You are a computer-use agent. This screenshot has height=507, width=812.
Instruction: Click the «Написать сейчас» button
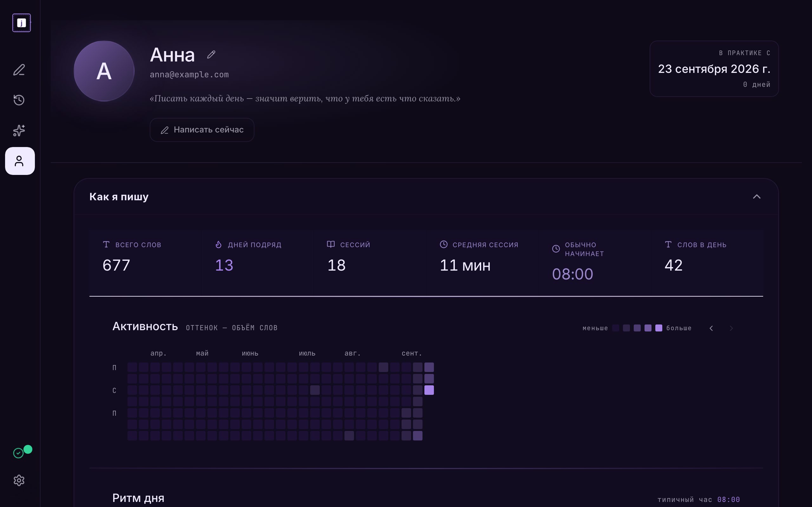(202, 130)
